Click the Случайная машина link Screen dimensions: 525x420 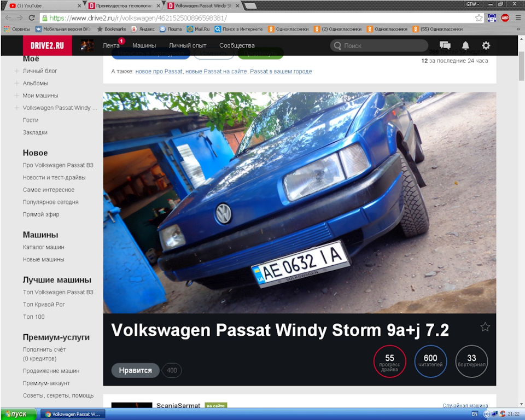point(465,405)
